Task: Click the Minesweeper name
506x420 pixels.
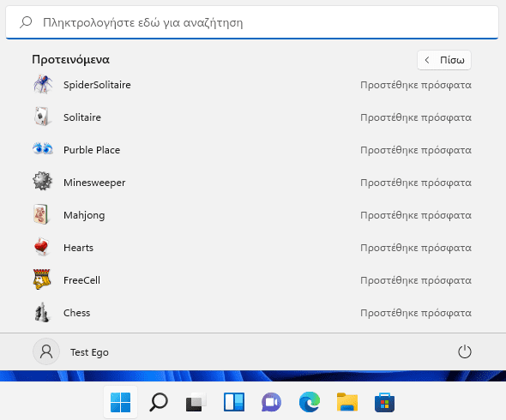Action: [x=94, y=183]
